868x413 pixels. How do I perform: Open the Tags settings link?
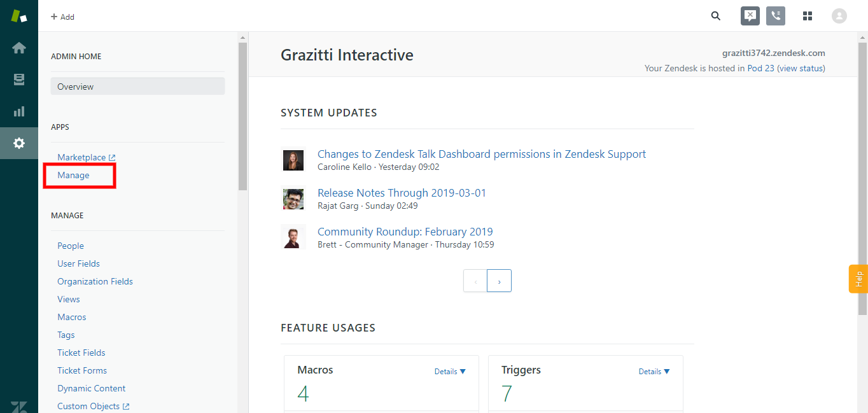pos(66,335)
